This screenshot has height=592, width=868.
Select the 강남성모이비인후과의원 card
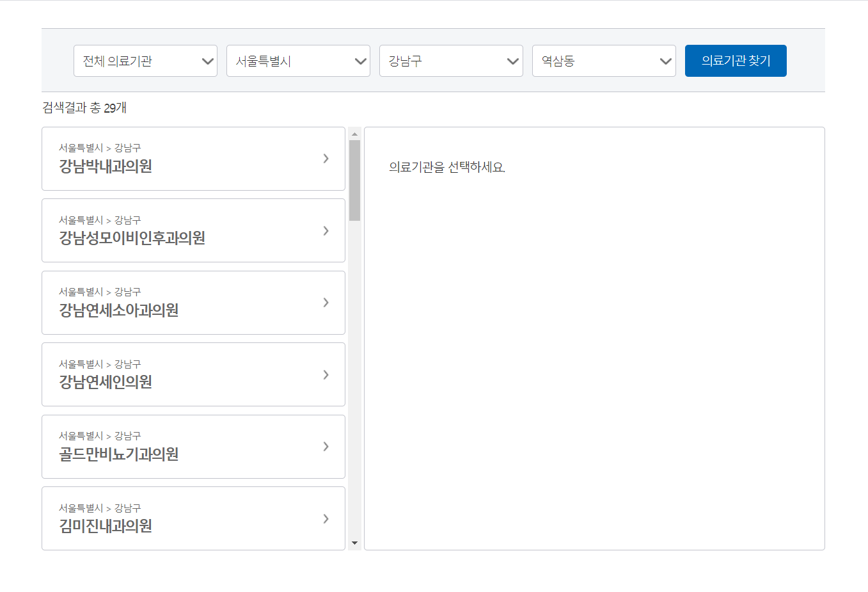click(x=193, y=230)
